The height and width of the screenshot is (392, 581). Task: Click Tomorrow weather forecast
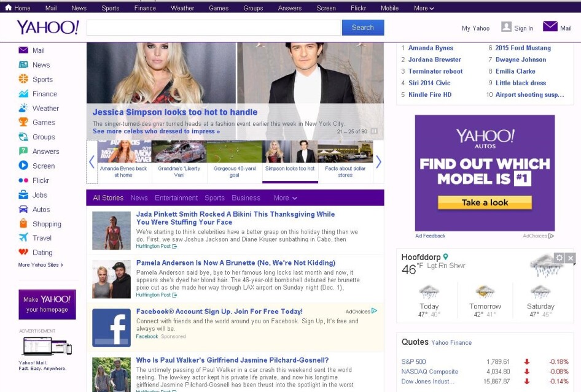pyautogui.click(x=485, y=301)
